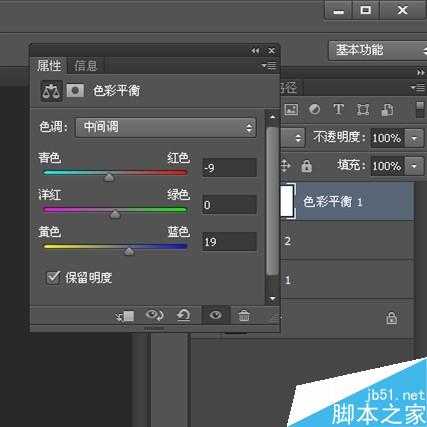427x427 pixels.
Task: Click the lock all padlock icon
Action: pyautogui.click(x=306, y=166)
